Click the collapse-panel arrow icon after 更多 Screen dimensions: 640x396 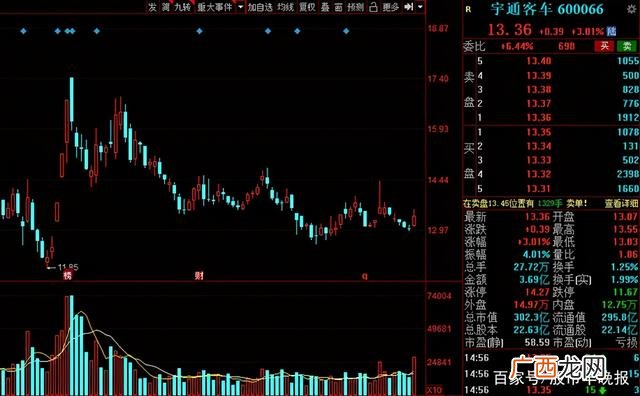408,7
